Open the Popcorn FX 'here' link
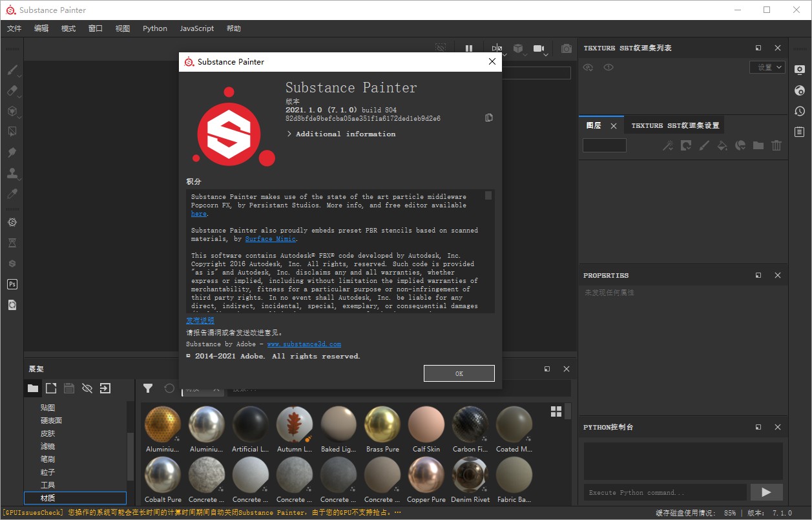 click(x=199, y=214)
